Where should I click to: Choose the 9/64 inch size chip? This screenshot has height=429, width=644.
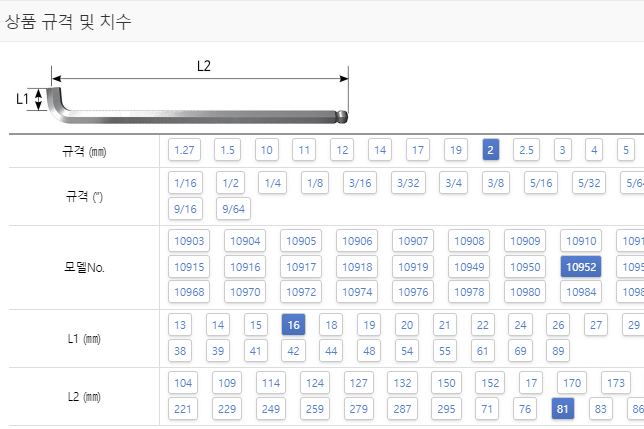[233, 209]
